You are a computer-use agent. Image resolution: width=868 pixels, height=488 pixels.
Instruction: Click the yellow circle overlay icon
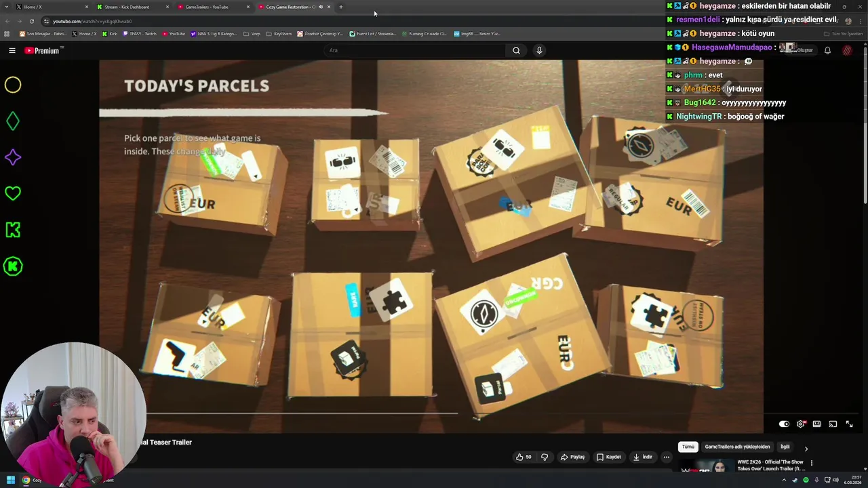point(13,85)
